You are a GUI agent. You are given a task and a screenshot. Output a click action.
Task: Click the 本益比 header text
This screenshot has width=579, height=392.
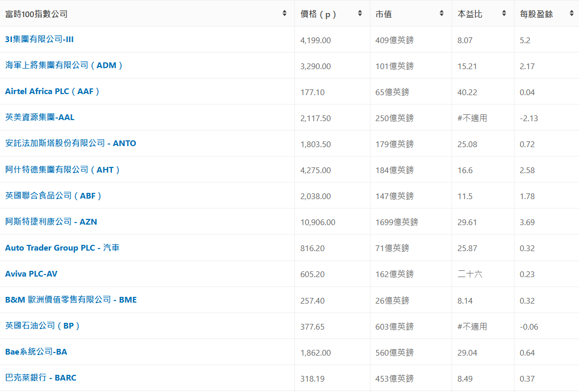tap(470, 14)
